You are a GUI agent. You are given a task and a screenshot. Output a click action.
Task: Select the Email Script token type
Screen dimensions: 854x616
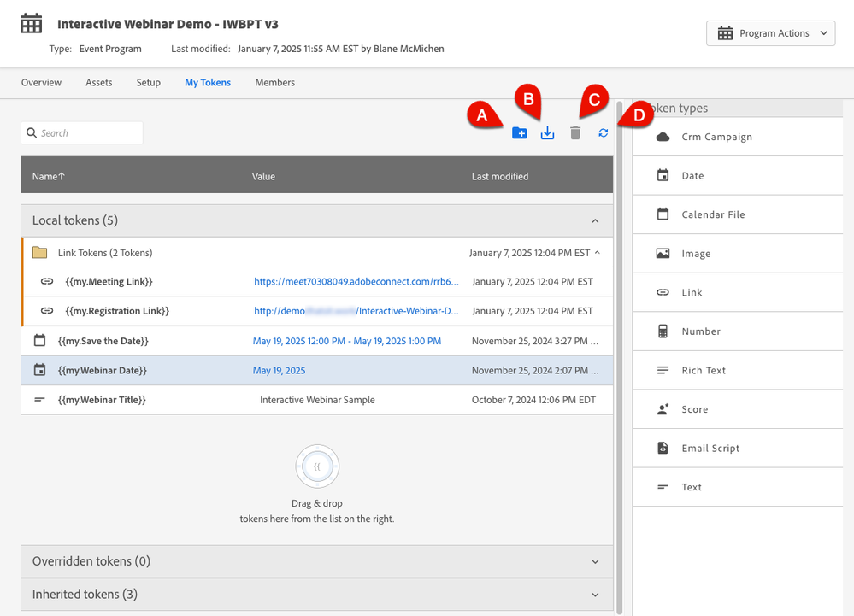[x=738, y=448]
